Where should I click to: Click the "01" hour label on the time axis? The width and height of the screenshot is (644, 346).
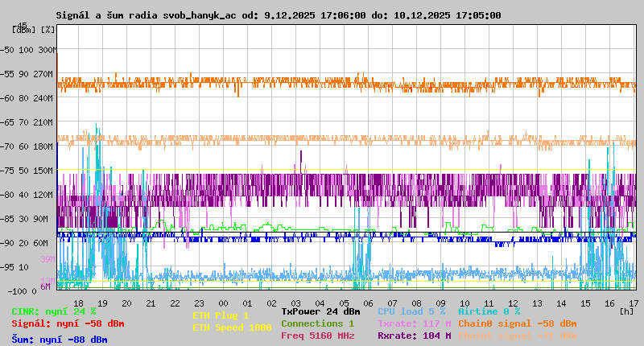(247, 303)
